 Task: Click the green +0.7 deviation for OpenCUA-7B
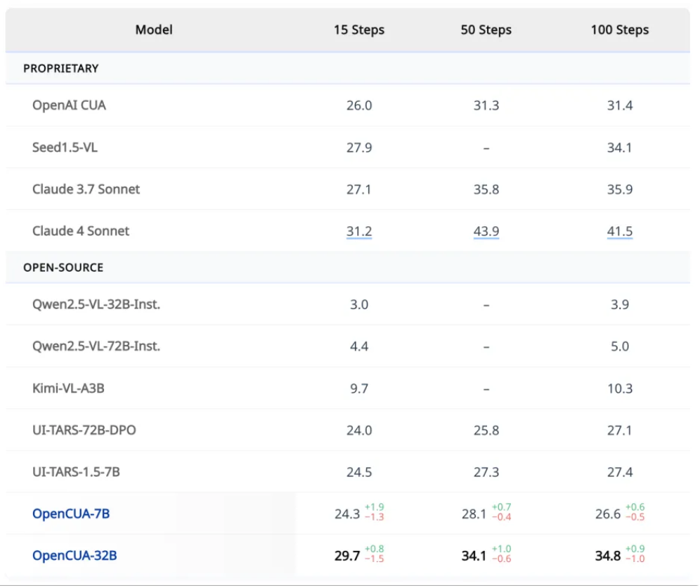tap(501, 507)
